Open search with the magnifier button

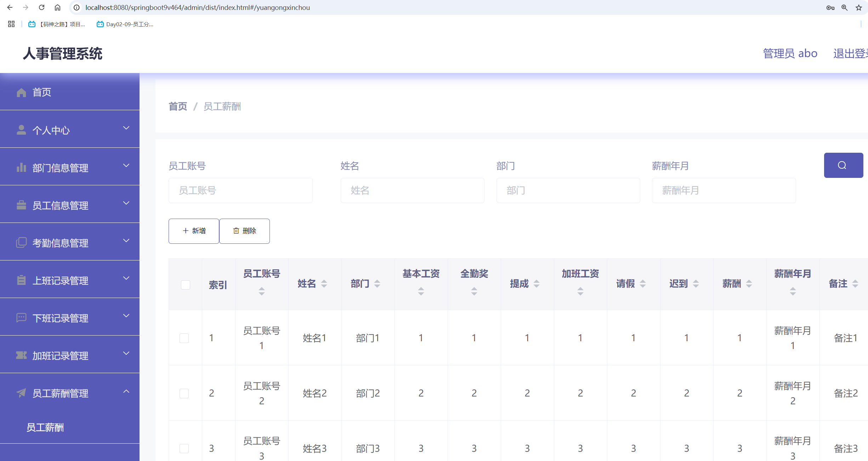pos(843,165)
